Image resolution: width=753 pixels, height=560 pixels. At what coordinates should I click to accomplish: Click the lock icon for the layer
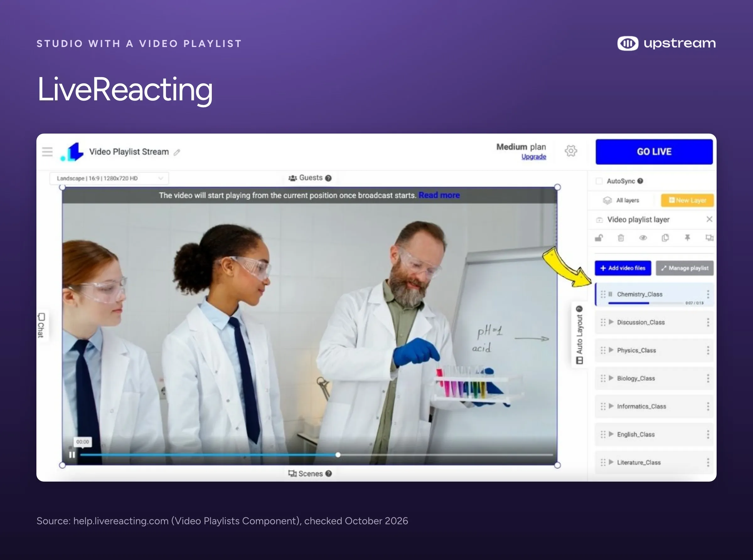[599, 238]
